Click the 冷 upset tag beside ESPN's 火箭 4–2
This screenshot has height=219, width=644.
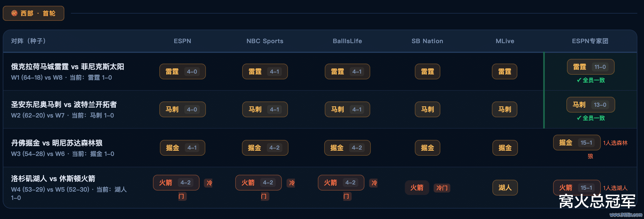pyautogui.click(x=209, y=183)
